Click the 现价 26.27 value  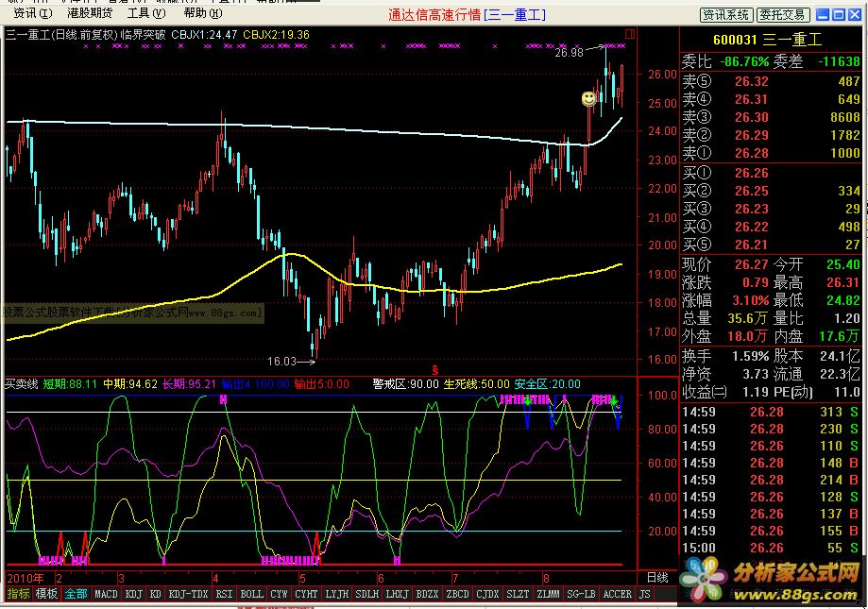751,264
